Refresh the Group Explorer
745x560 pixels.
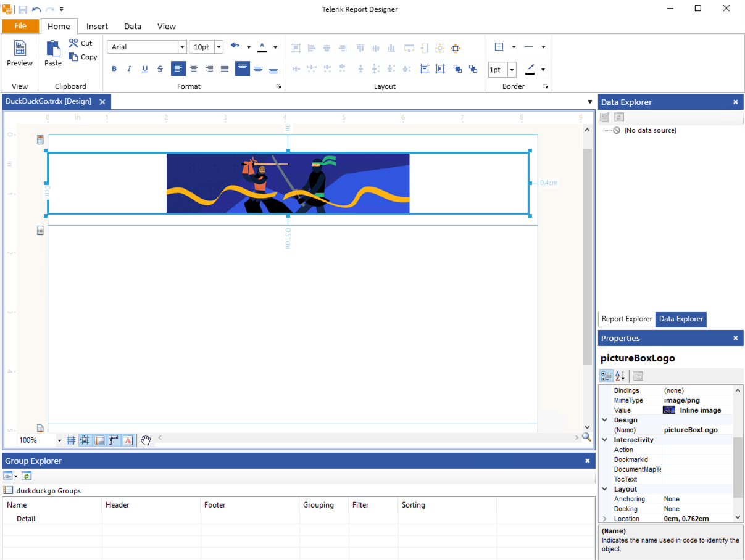coord(26,476)
